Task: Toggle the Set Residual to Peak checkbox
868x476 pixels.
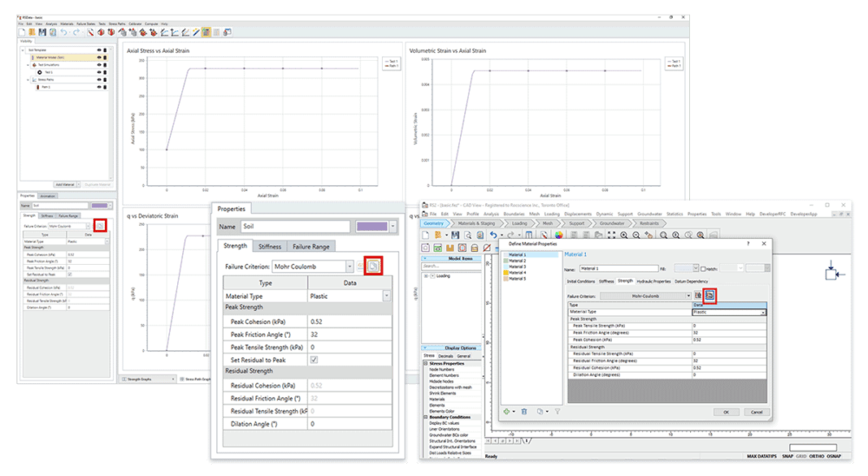Action: (314, 359)
